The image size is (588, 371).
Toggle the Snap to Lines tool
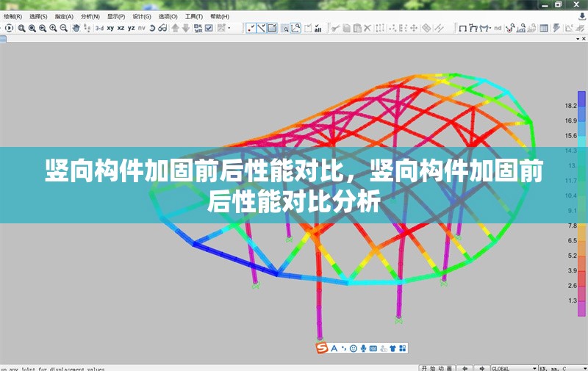click(262, 28)
